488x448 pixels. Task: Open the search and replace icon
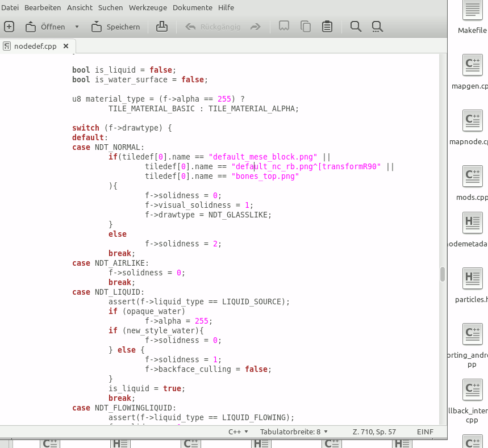[x=377, y=27]
